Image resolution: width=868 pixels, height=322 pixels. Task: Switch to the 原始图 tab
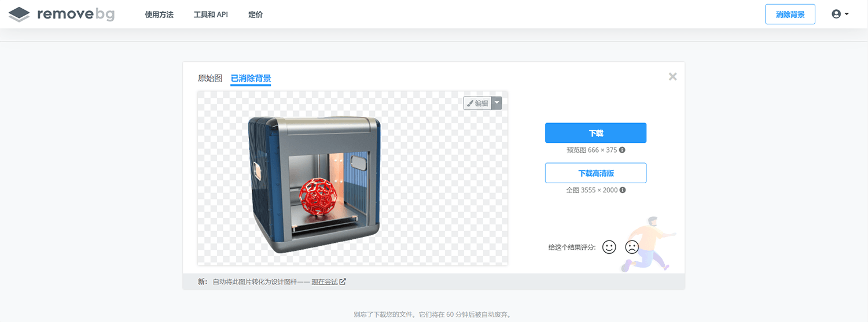(210, 78)
